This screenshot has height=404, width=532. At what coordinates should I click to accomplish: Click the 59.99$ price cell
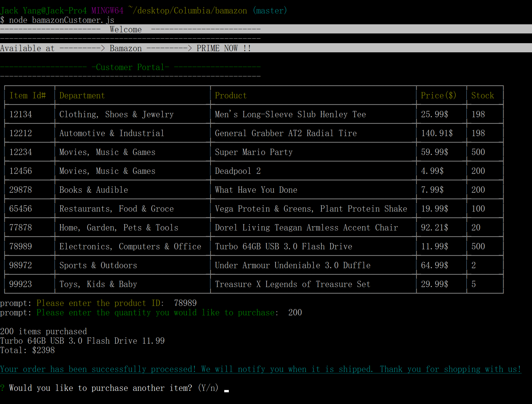pyautogui.click(x=434, y=152)
